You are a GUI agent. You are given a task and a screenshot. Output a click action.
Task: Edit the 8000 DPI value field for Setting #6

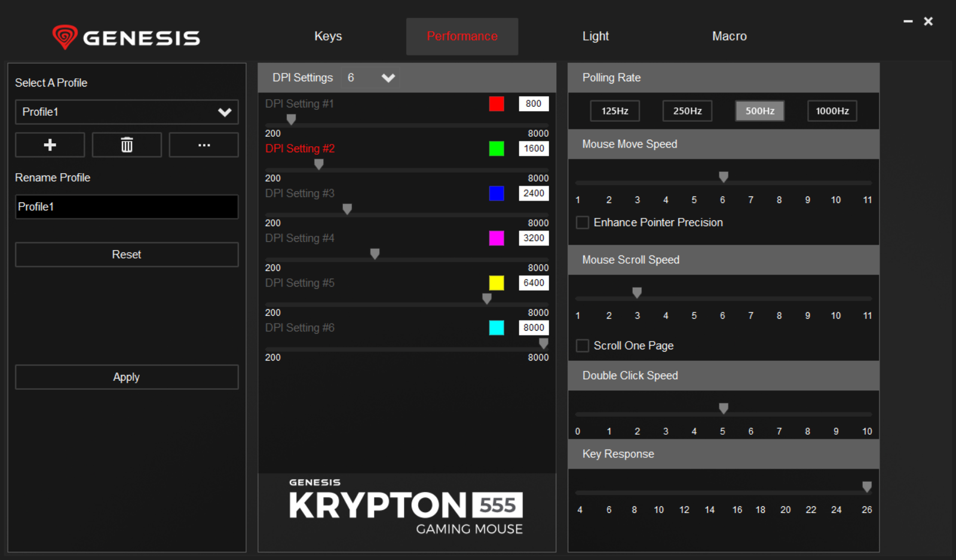coord(534,328)
